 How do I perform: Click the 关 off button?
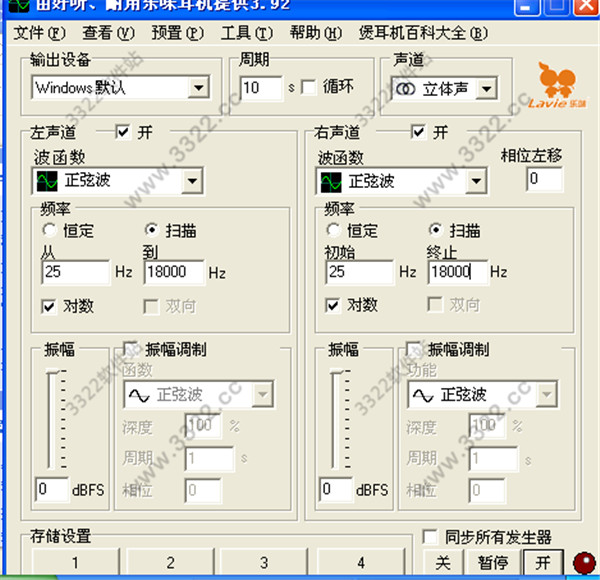[443, 562]
